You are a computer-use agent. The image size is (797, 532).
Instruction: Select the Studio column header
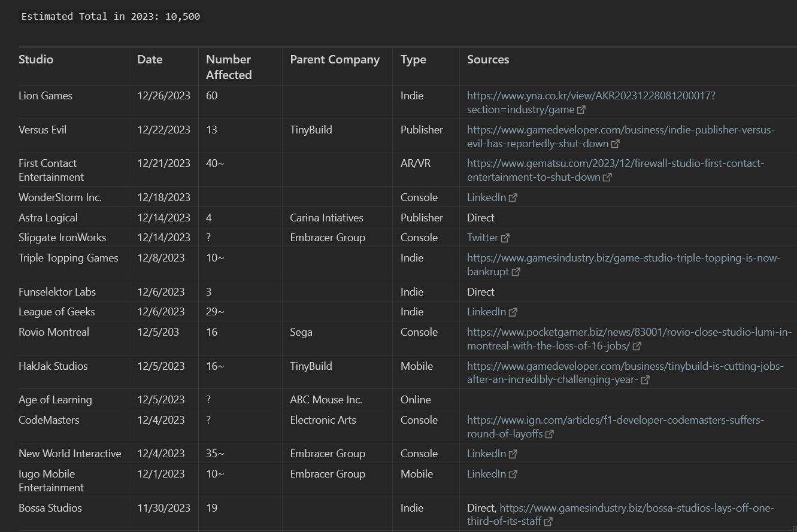pos(36,59)
